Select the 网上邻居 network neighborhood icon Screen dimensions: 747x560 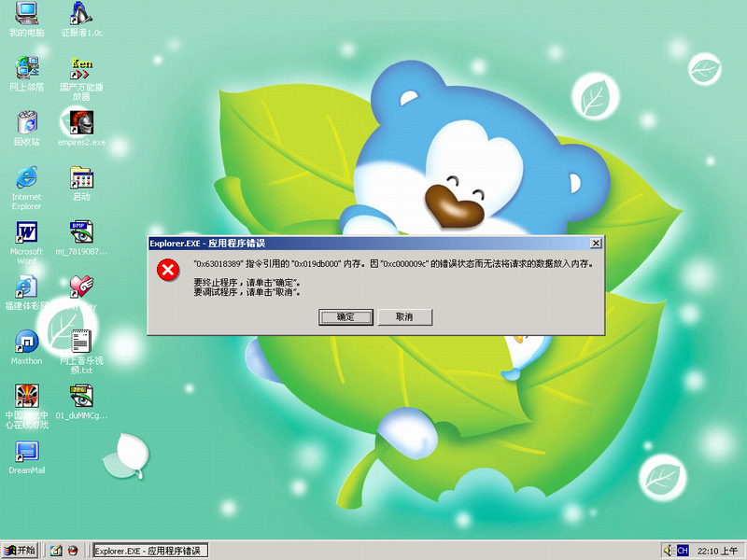point(27,74)
